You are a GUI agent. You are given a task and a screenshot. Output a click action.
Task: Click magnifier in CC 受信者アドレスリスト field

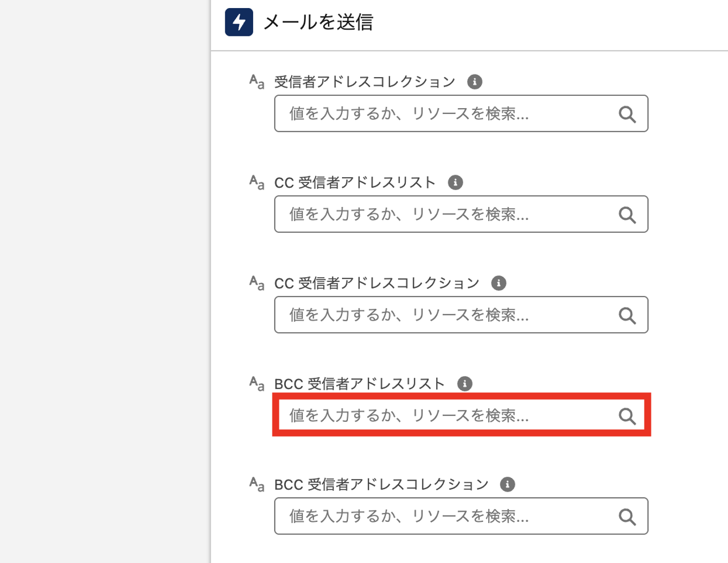(x=627, y=215)
